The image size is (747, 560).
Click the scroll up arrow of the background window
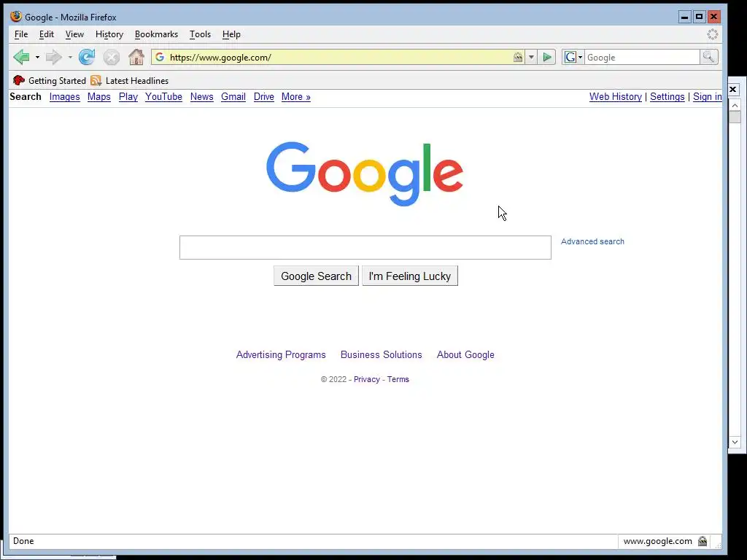[735, 105]
